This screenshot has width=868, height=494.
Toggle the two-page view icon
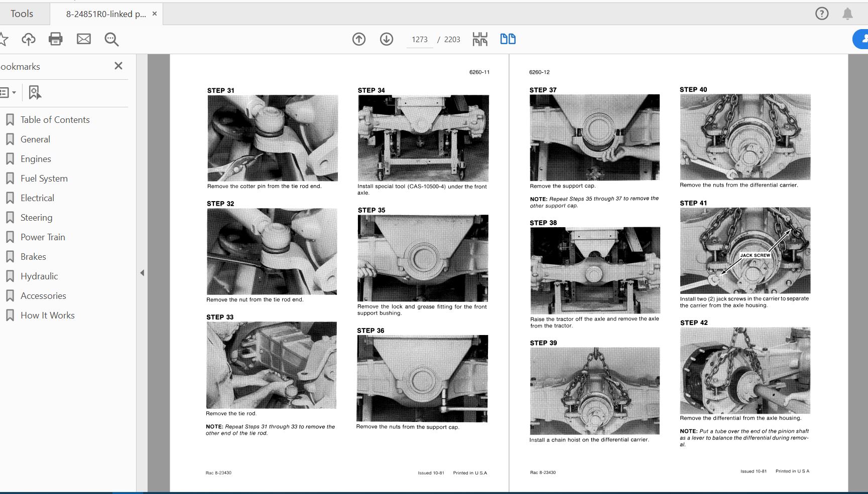point(508,39)
